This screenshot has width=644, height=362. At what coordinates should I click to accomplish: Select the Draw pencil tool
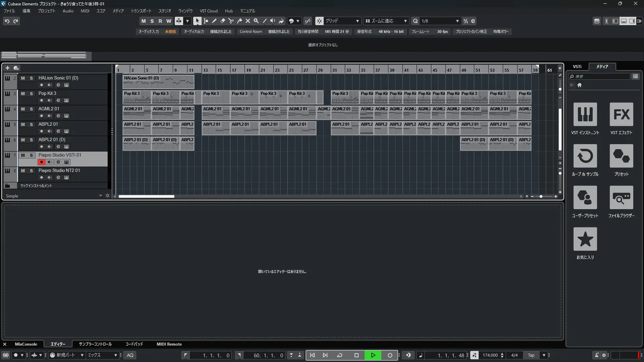[x=214, y=21]
